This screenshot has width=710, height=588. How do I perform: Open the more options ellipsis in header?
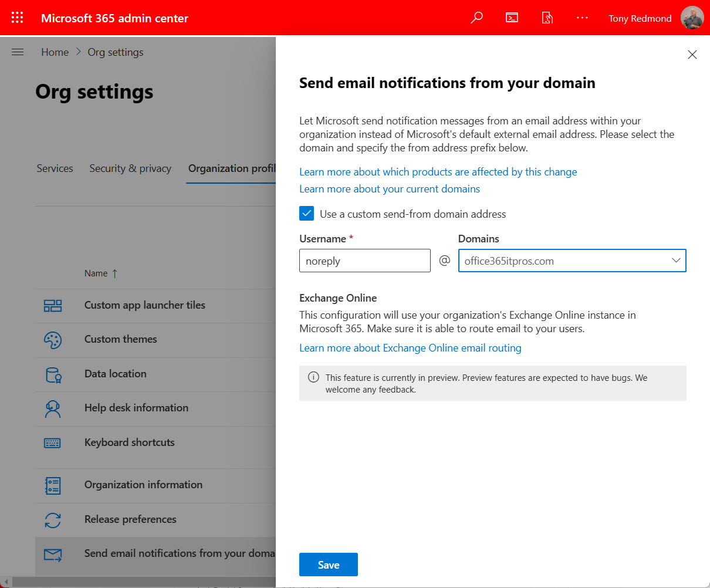click(582, 18)
